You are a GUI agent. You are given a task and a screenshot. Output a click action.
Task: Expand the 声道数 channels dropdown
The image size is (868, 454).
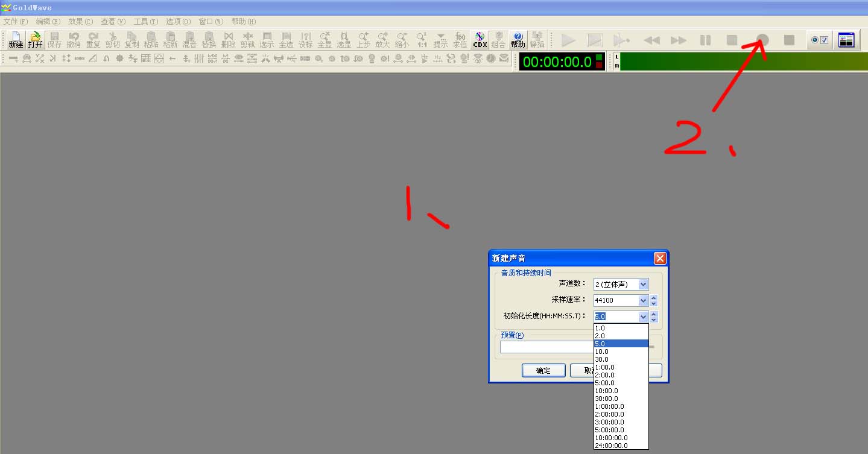[643, 285]
